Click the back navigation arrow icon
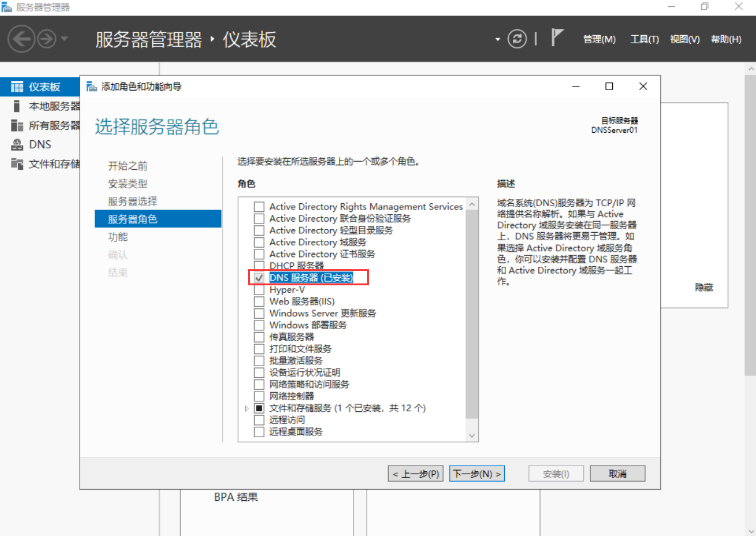Viewport: 756px width, 536px height. 22,40
